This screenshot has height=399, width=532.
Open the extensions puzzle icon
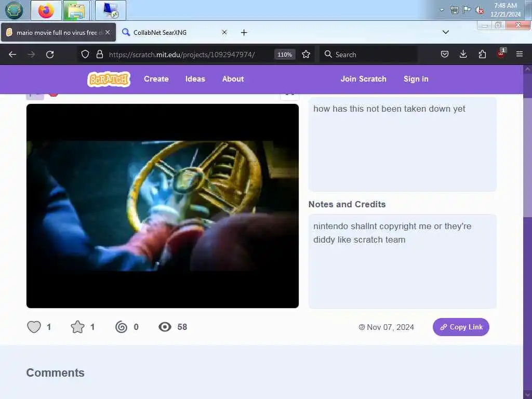(x=482, y=54)
